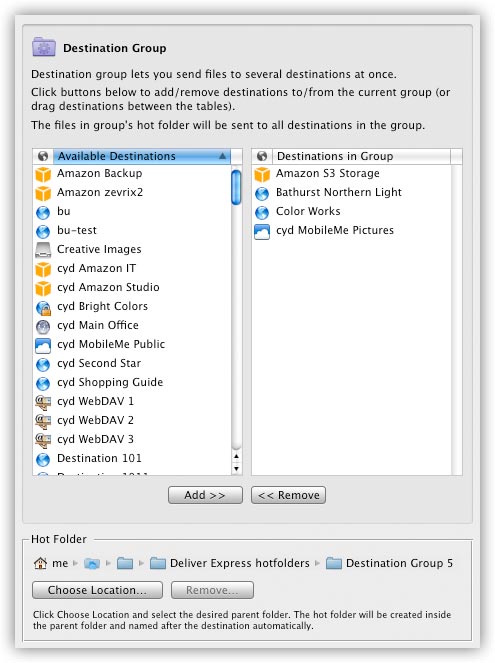The height and width of the screenshot is (663, 495).
Task: Click the scroll down arrow of the available list
Action: (236, 468)
